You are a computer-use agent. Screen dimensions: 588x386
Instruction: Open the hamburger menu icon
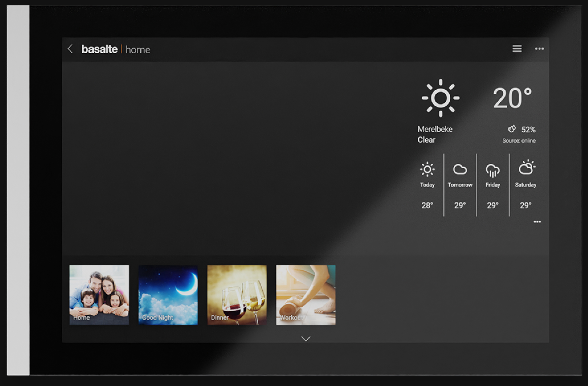tap(517, 49)
